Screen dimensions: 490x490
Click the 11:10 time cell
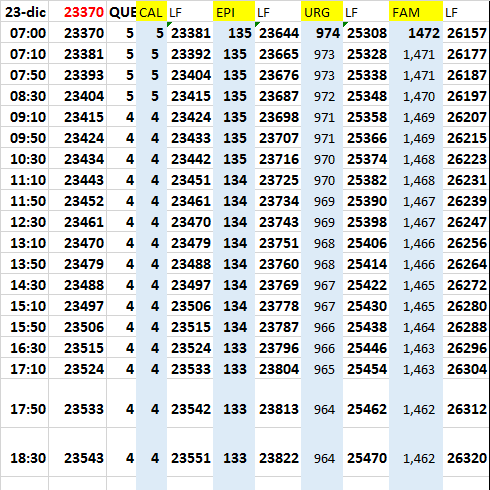(x=25, y=180)
